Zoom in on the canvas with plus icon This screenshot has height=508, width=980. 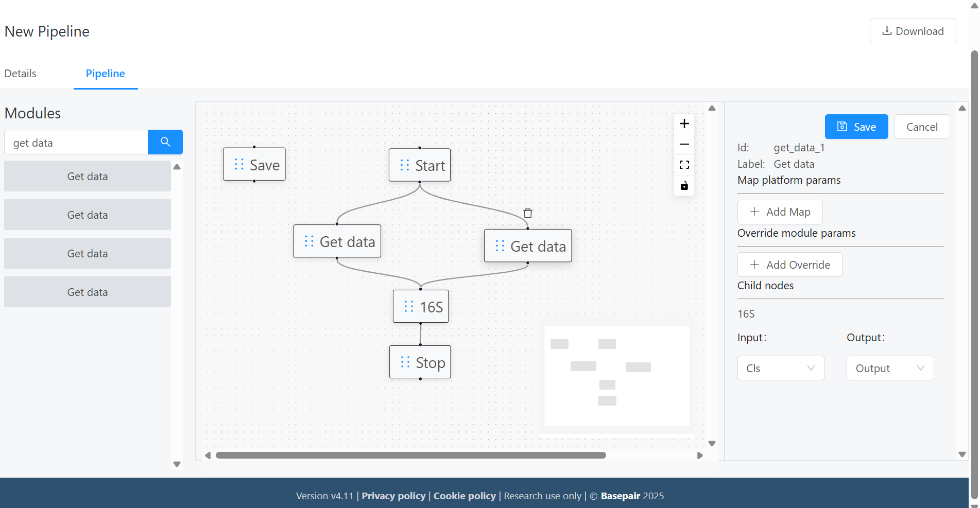click(x=684, y=124)
